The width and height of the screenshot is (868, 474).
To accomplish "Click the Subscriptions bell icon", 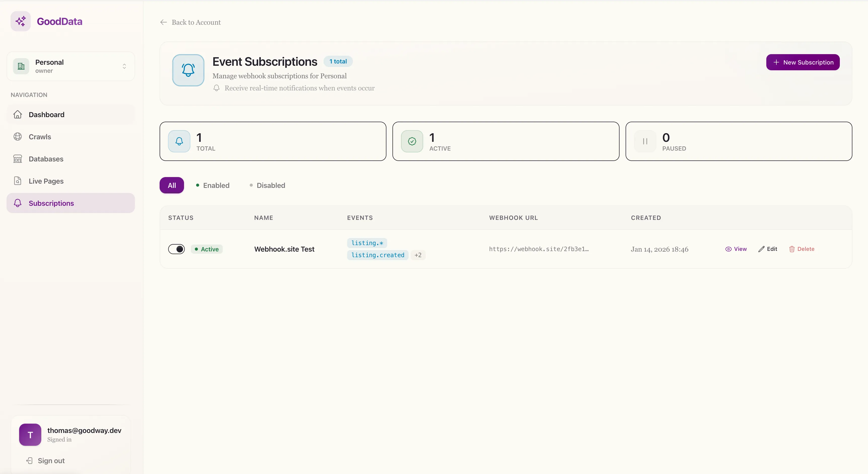I will (x=18, y=203).
